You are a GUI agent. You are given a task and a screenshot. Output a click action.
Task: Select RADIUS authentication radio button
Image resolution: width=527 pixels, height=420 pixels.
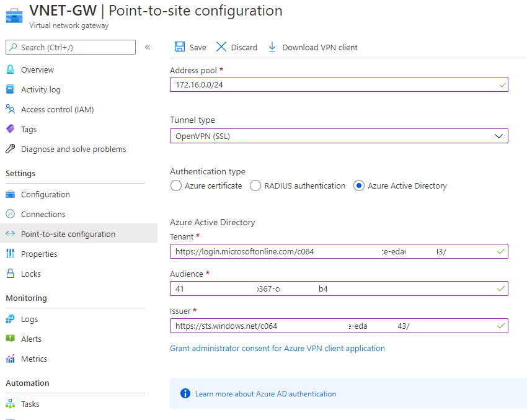tap(255, 185)
